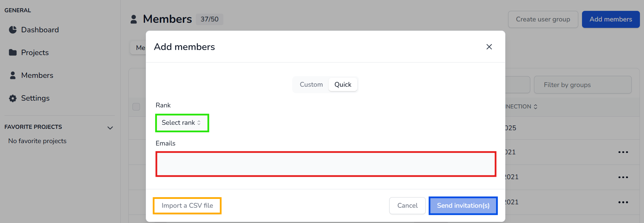Open the Filter by groups dropdown

pyautogui.click(x=582, y=85)
